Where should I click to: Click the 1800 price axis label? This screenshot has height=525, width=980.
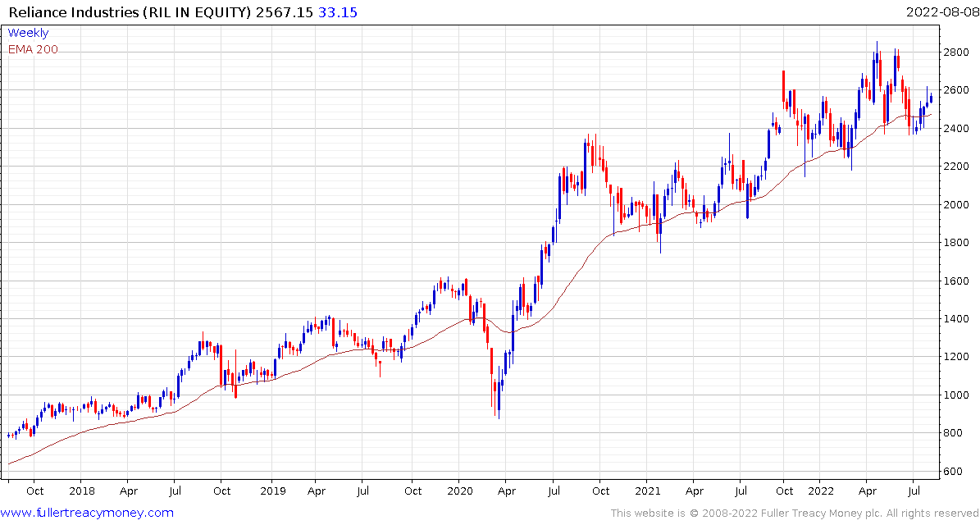[x=956, y=243]
